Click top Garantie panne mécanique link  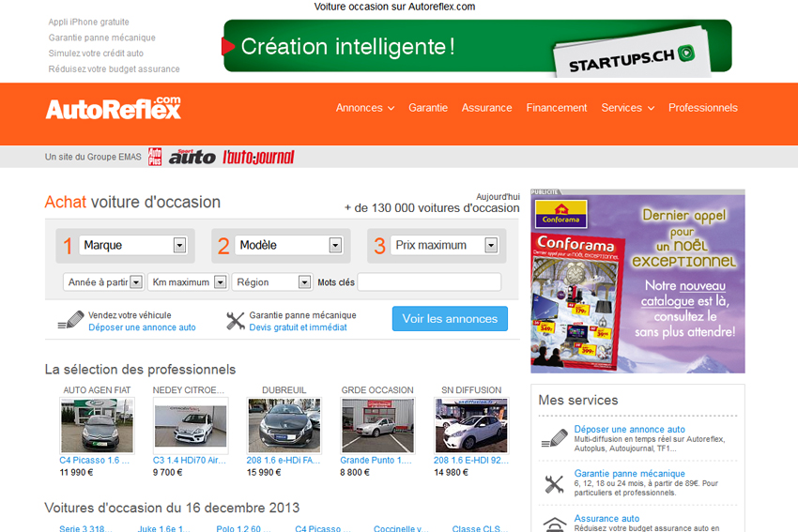[x=101, y=38]
